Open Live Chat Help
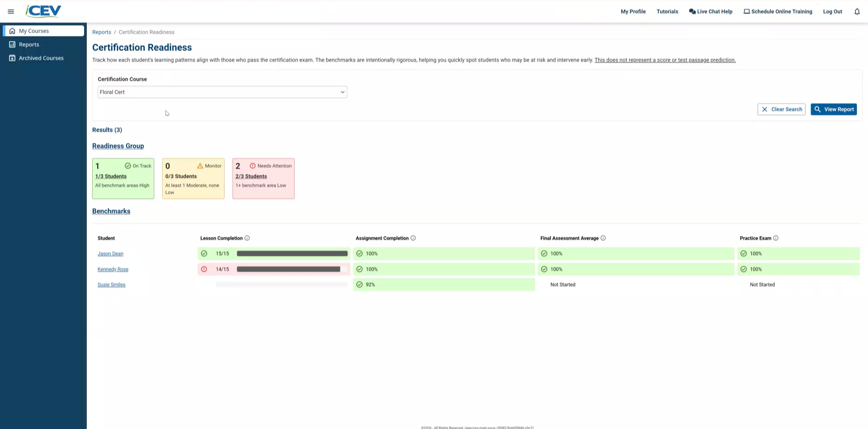The height and width of the screenshot is (429, 868). [710, 12]
